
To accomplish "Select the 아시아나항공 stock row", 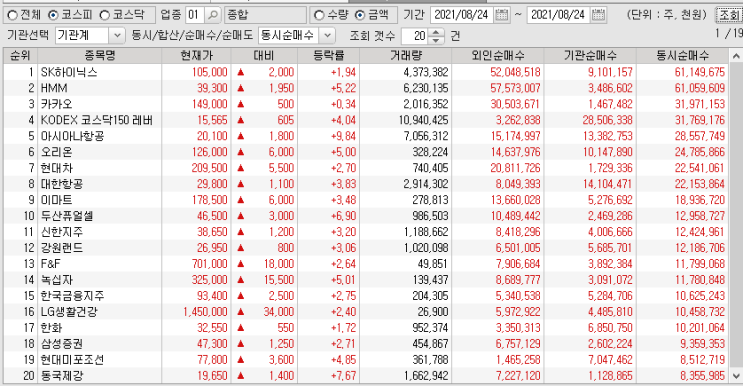I will pyautogui.click(x=366, y=136).
